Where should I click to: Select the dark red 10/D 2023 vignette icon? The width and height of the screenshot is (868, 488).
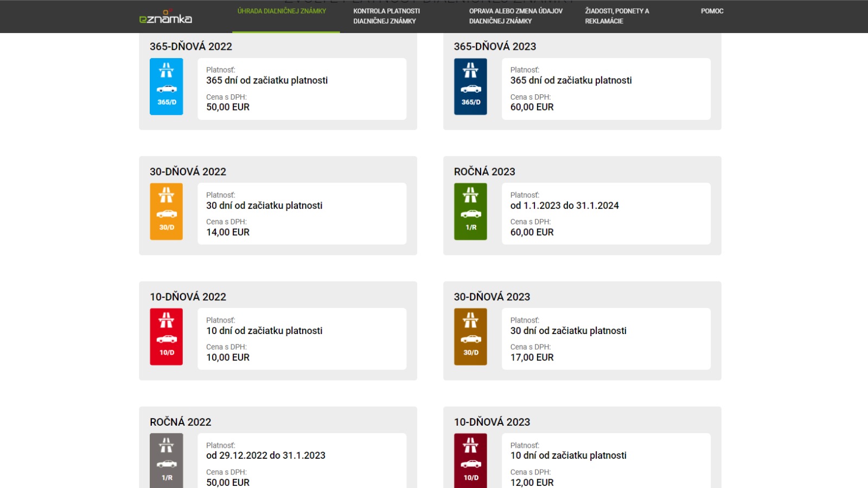(x=470, y=461)
